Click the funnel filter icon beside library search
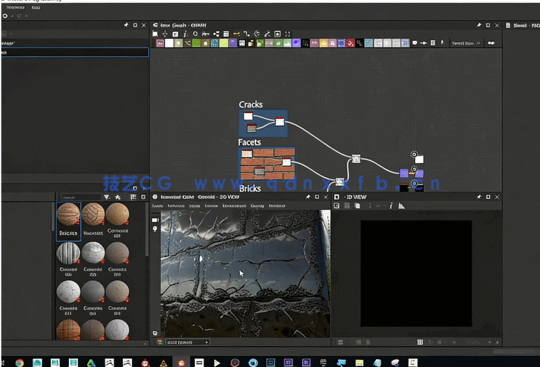540x367 pixels. click(107, 197)
